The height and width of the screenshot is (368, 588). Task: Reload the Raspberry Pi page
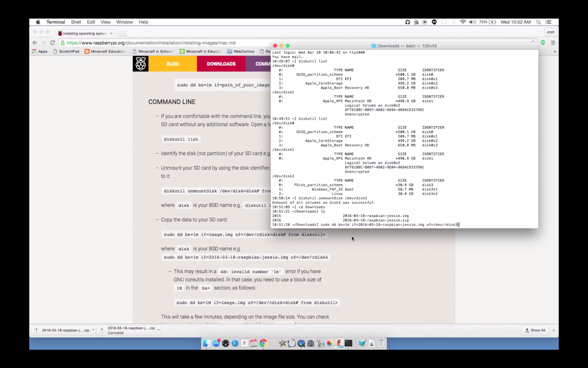52,43
